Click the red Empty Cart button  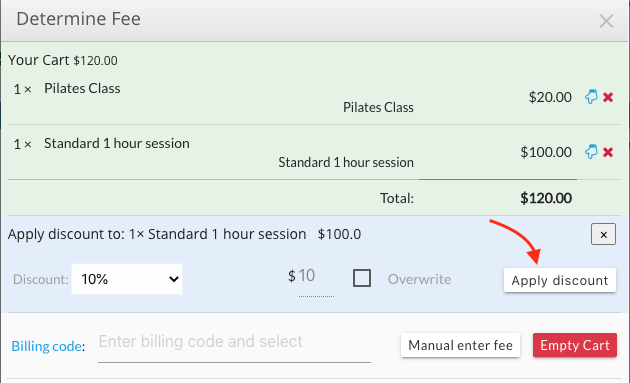tap(575, 345)
